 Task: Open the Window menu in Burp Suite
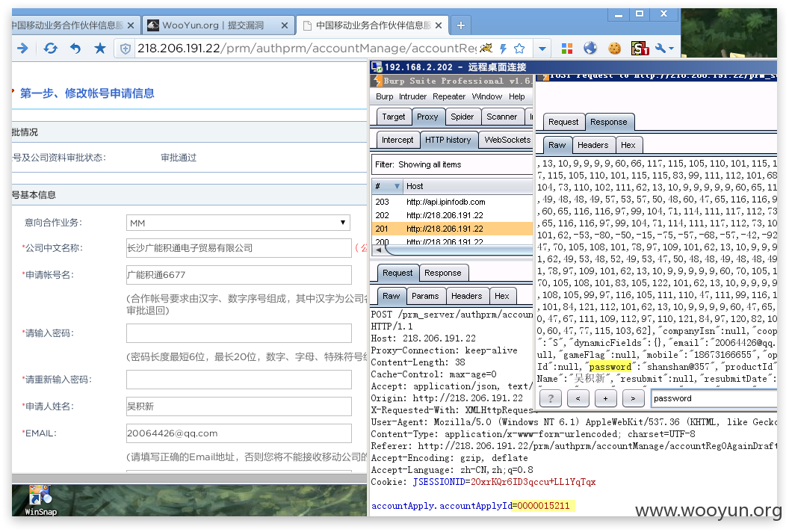click(x=486, y=96)
